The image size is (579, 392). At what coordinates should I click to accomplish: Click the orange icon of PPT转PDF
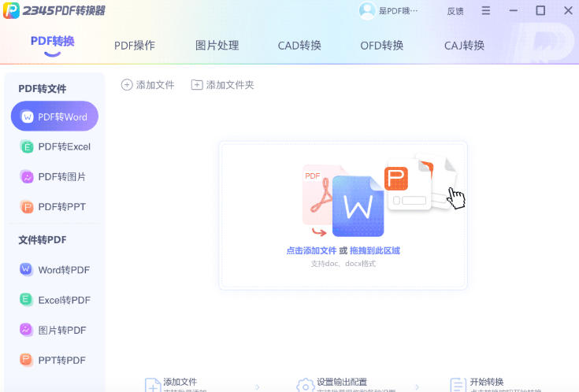[x=26, y=359]
